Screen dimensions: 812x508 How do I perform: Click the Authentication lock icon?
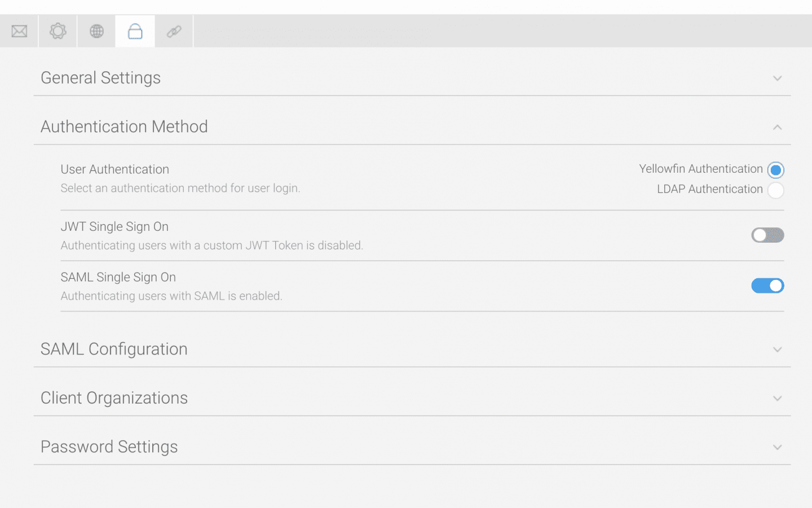coord(135,31)
